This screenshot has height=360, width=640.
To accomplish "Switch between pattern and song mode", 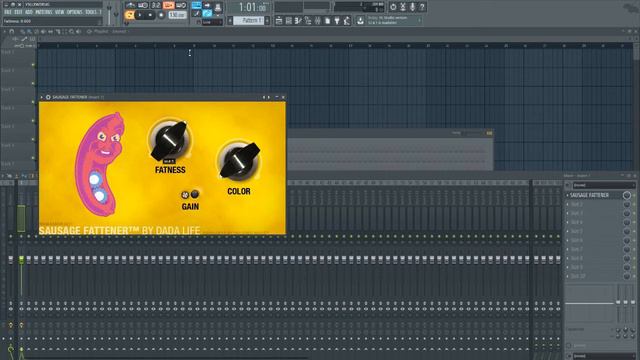I will point(130,15).
